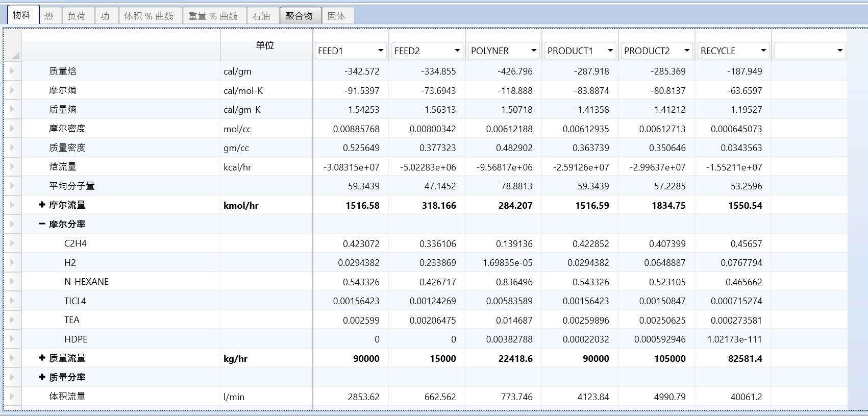Select the 功 tab
The image size is (868, 417).
point(106,16)
